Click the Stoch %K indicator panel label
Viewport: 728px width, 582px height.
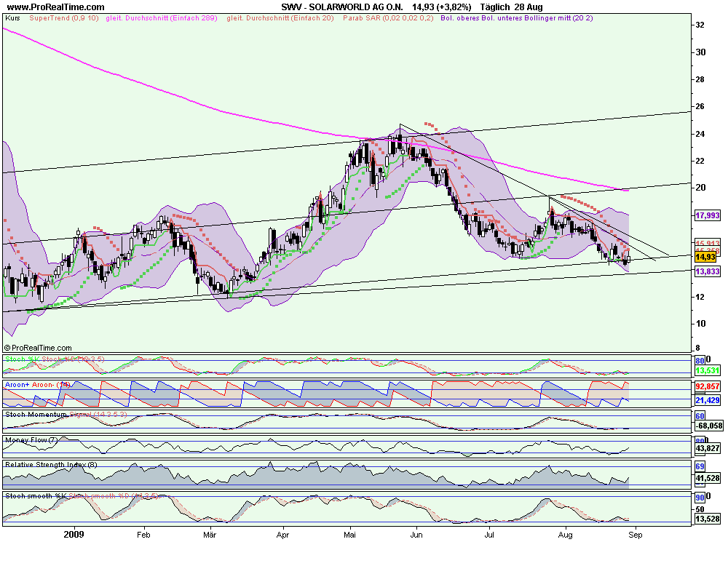pos(23,359)
